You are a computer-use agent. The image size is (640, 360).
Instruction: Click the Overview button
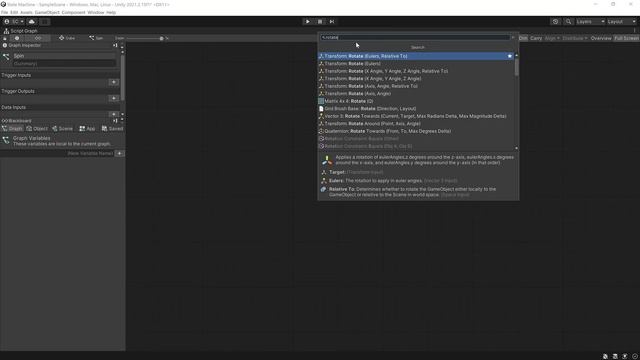point(601,38)
